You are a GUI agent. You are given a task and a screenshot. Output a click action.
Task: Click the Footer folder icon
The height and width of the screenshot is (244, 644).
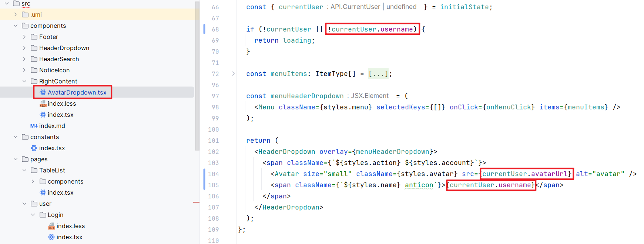pos(34,37)
